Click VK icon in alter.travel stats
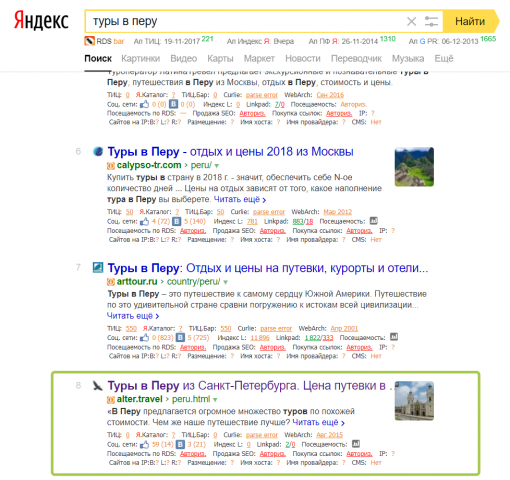 click(x=180, y=444)
